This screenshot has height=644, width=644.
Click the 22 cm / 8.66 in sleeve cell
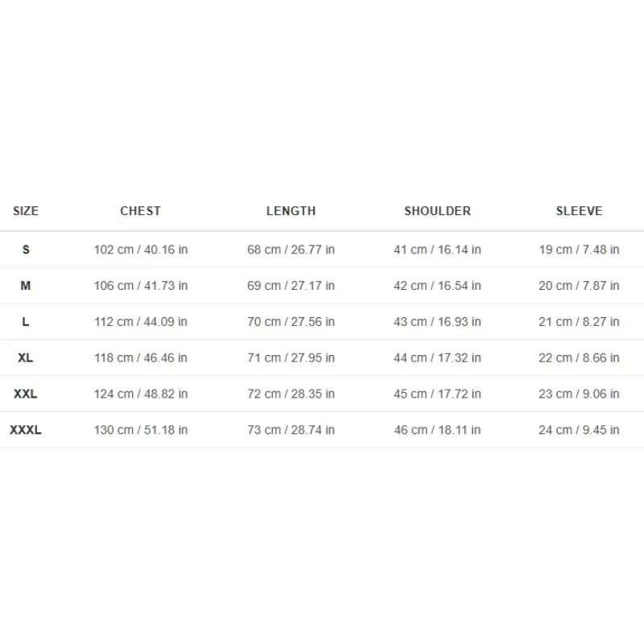579,357
